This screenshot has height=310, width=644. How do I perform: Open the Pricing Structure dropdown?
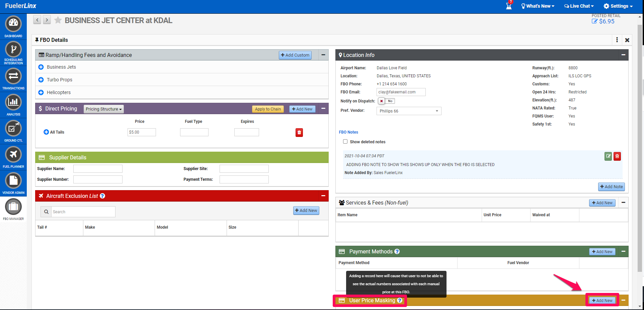[x=103, y=109]
